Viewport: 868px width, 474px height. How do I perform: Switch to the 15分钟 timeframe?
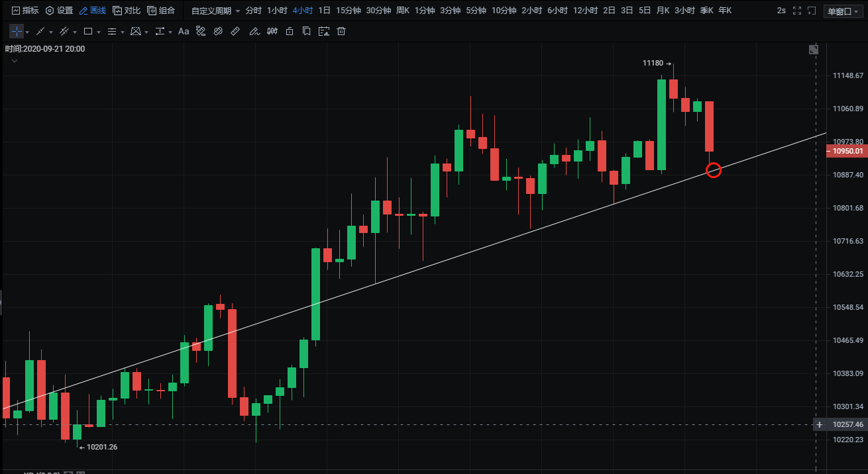(348, 11)
